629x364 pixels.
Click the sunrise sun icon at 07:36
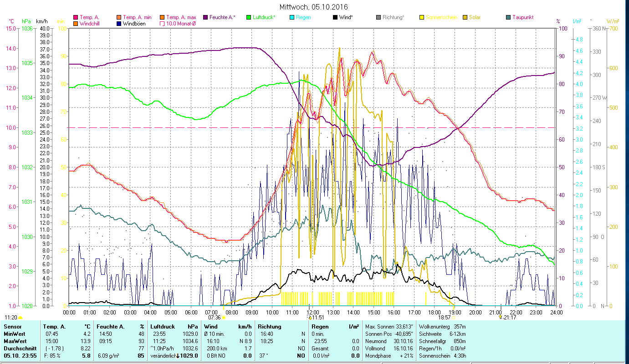(223, 318)
